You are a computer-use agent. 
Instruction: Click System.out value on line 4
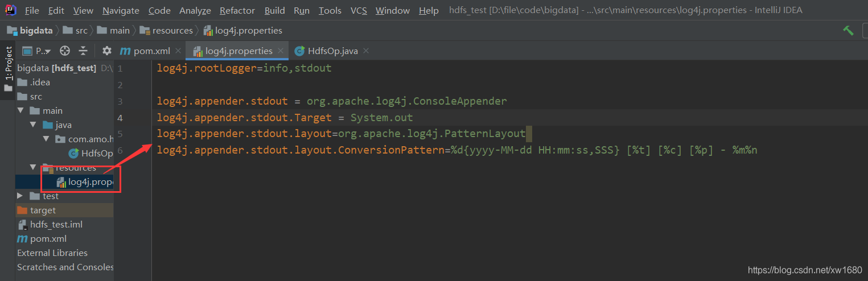(x=381, y=118)
